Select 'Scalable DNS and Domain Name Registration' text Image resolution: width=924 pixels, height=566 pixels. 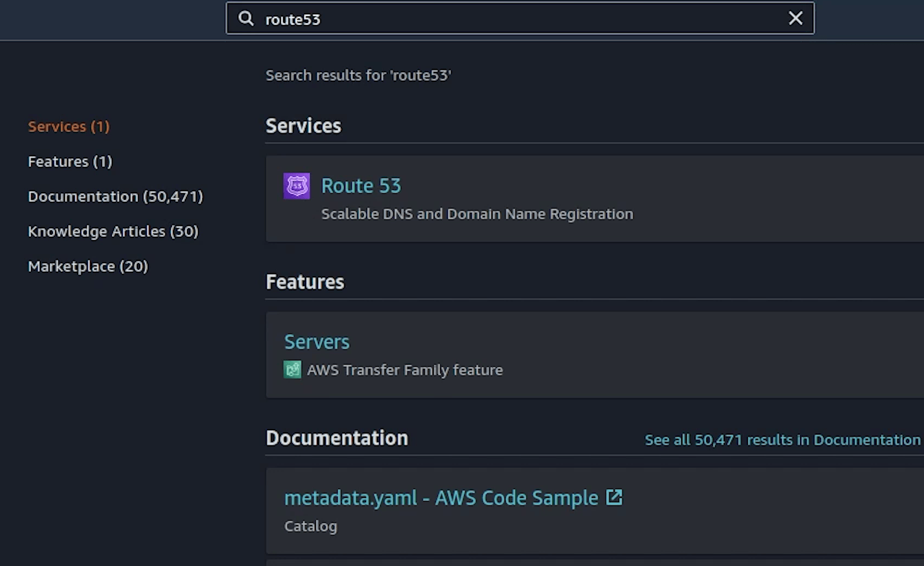point(477,214)
